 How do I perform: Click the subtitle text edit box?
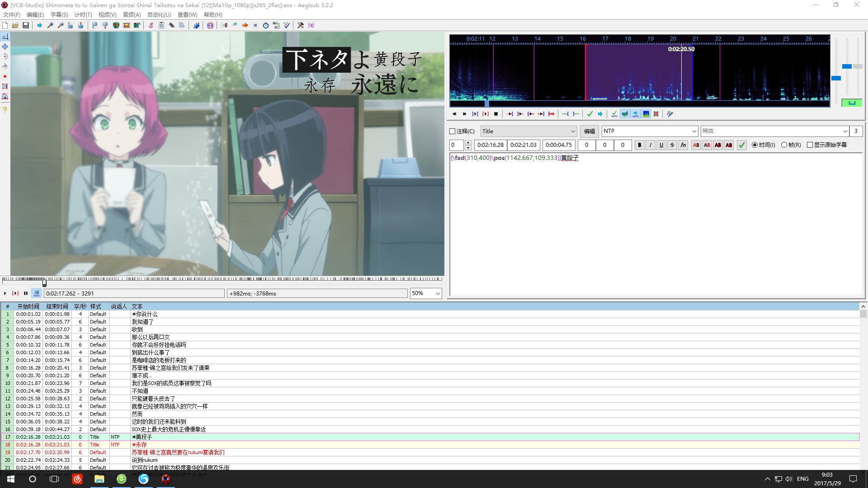coord(656,225)
